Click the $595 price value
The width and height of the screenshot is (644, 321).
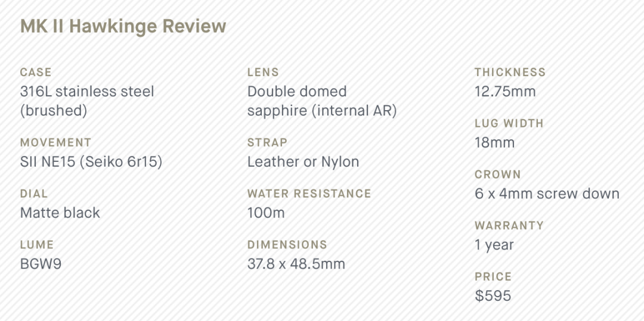point(493,296)
